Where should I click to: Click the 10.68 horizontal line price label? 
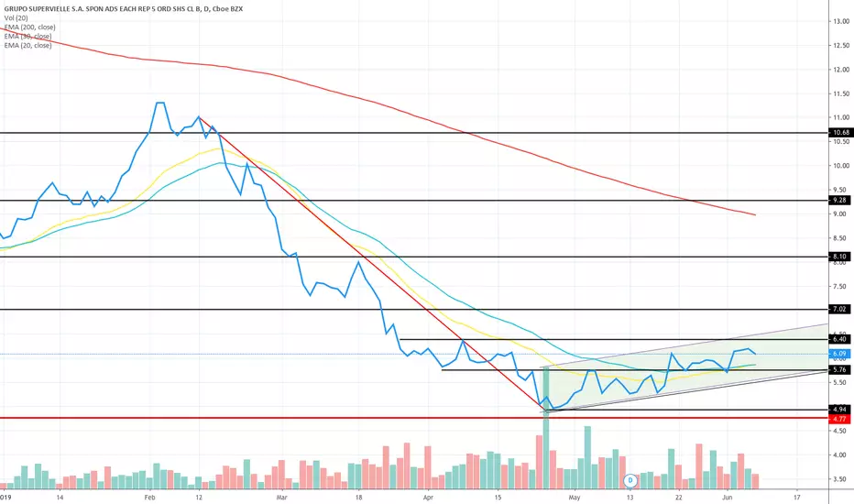click(x=840, y=132)
